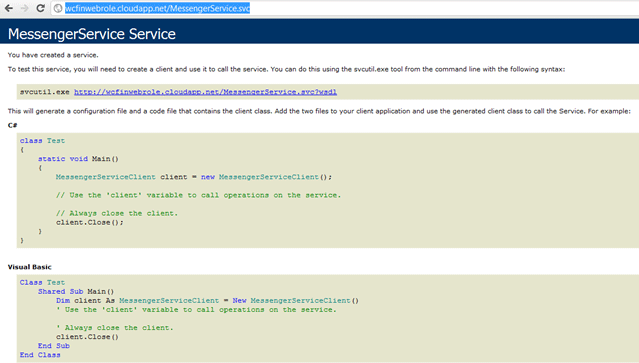
Task: Click the 'Visual Basic' section label
Action: (30, 267)
